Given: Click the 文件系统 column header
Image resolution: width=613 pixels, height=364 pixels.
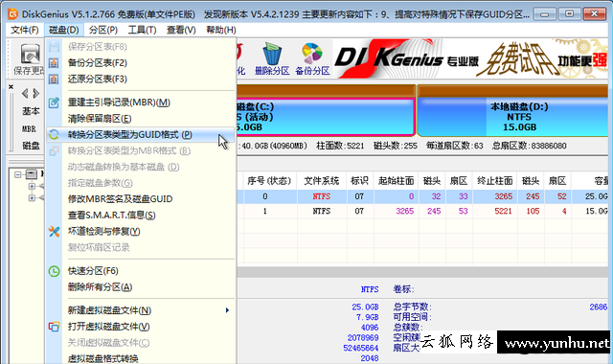Looking at the screenshot, I should (322, 181).
